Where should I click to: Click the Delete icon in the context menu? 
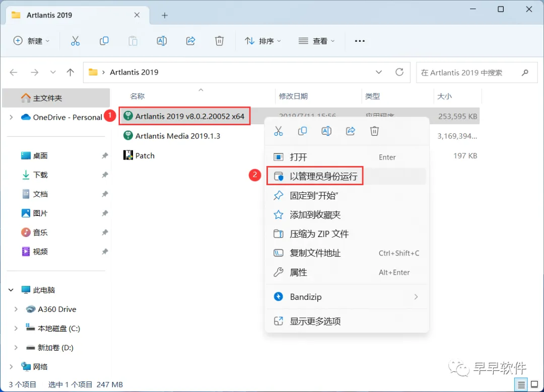pyautogui.click(x=374, y=131)
